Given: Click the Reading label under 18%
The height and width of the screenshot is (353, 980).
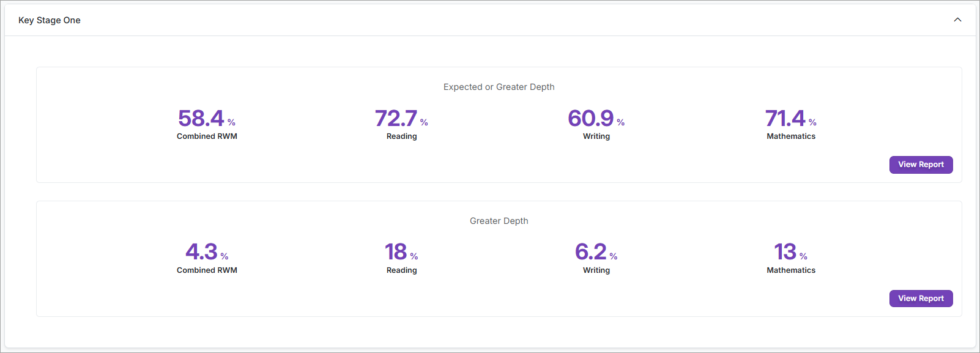Looking at the screenshot, I should [x=401, y=270].
